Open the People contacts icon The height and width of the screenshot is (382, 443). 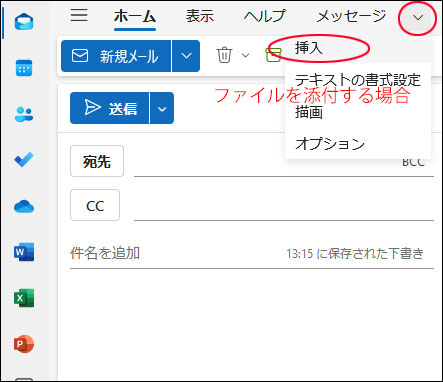(24, 114)
